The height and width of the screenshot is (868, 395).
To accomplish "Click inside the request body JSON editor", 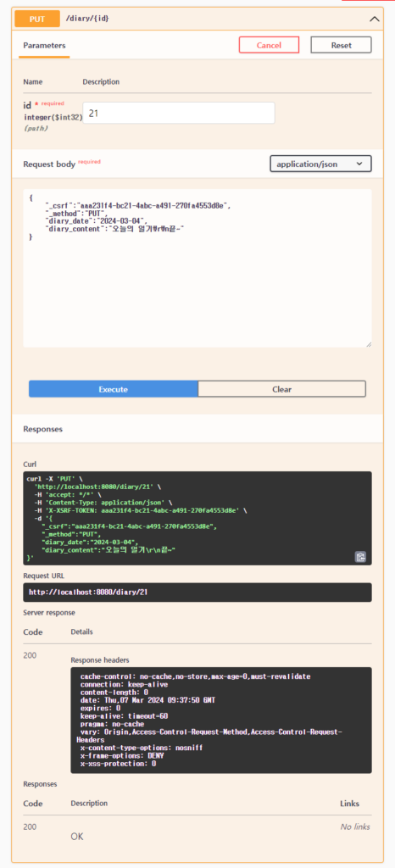I will coord(197,269).
